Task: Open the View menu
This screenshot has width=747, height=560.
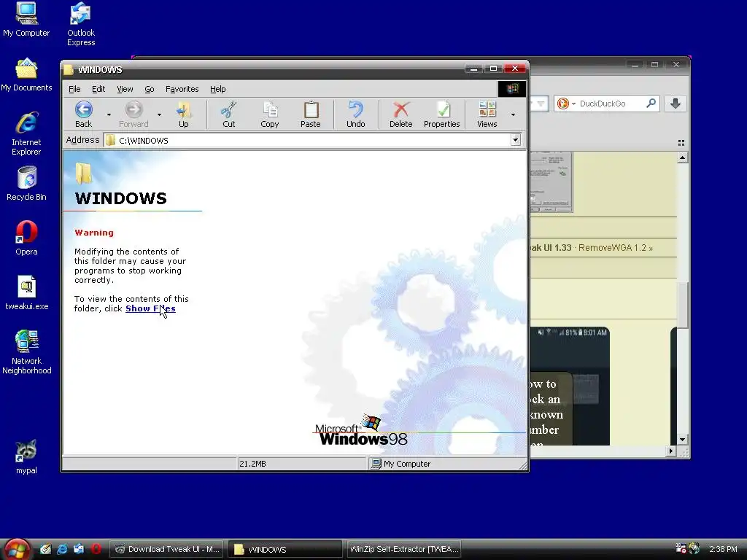Action: pyautogui.click(x=125, y=89)
